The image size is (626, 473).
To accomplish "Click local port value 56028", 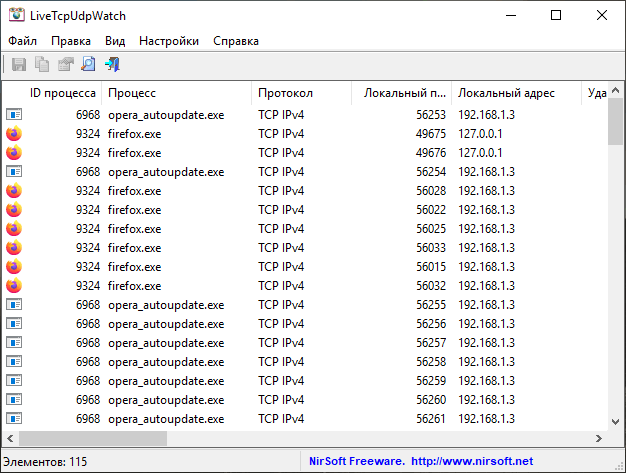I will 431,191.
